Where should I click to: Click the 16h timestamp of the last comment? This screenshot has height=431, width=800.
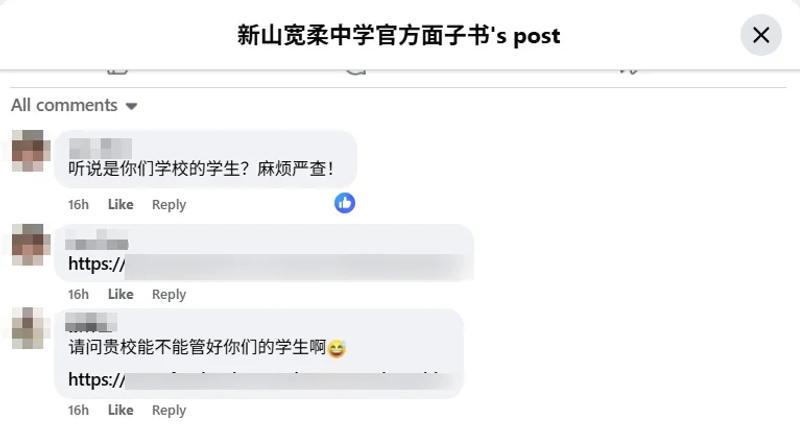(x=79, y=410)
